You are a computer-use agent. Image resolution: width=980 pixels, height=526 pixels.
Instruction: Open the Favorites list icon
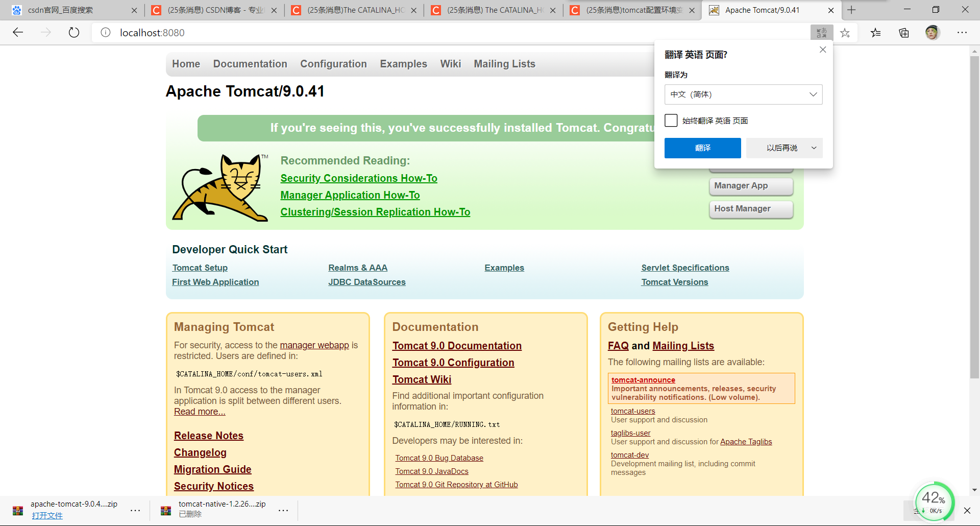tap(876, 33)
